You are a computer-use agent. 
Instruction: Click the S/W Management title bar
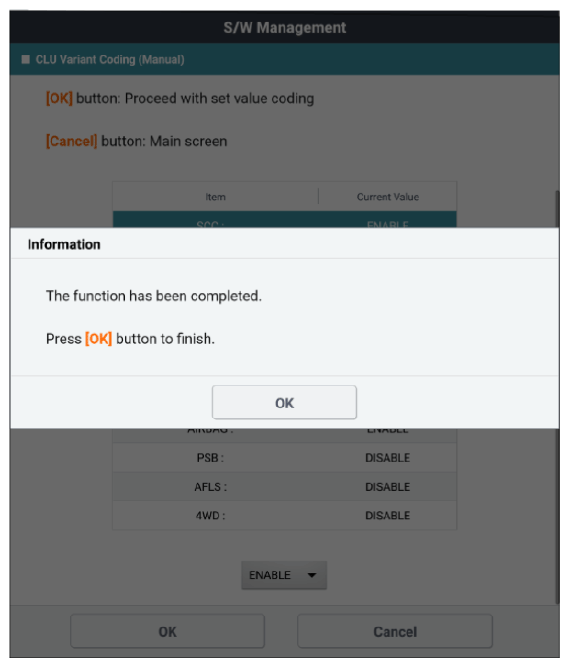pyautogui.click(x=284, y=27)
